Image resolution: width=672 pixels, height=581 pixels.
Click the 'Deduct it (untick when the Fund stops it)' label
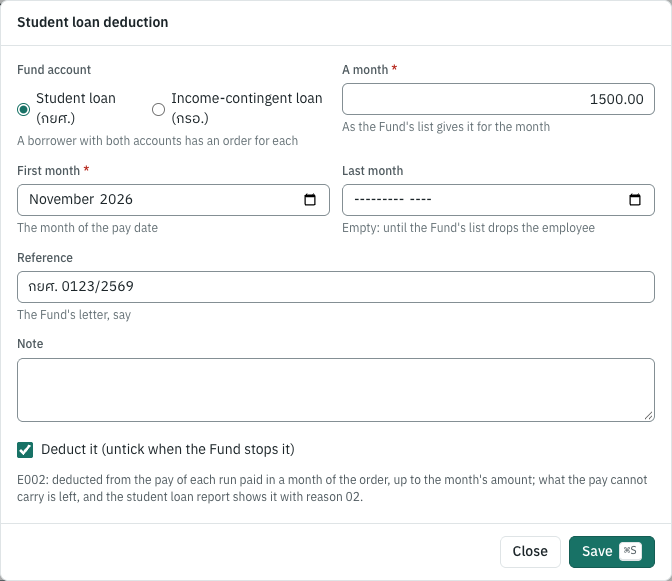168,449
